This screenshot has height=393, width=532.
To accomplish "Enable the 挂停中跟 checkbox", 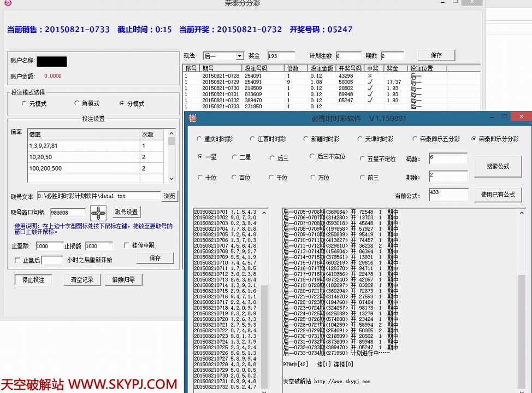I will [127, 245].
